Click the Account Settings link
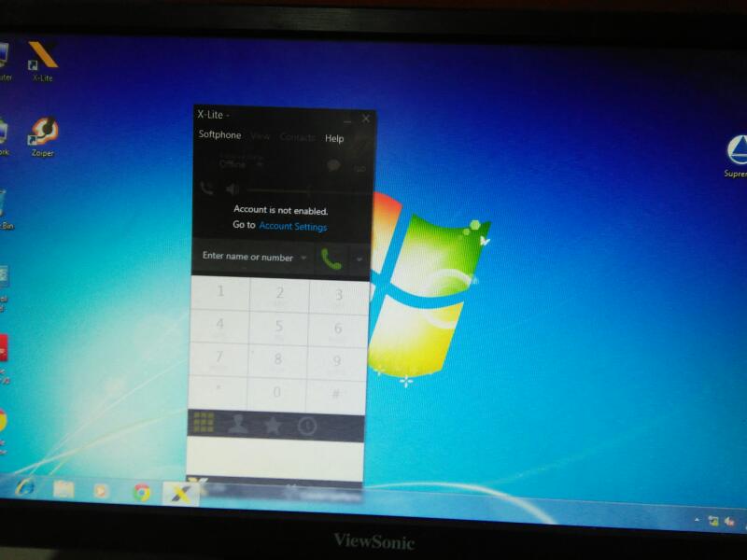Screen dimensions: 747x560 pyautogui.click(x=292, y=227)
